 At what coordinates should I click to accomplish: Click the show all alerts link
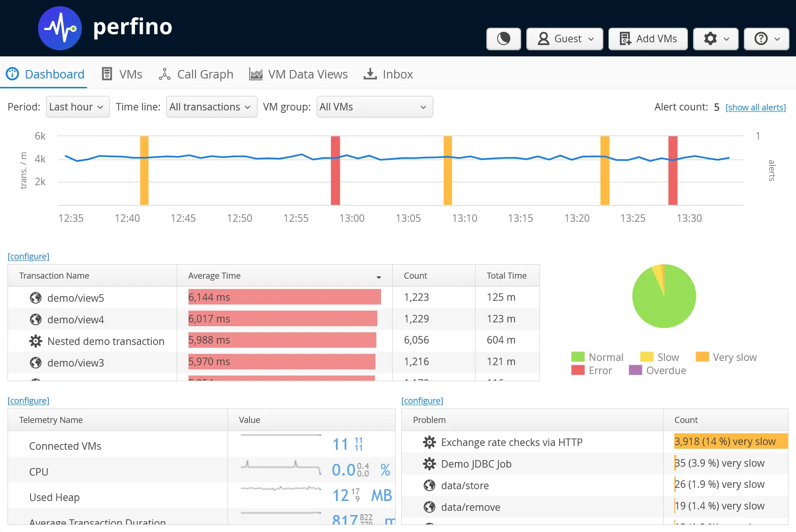755,108
